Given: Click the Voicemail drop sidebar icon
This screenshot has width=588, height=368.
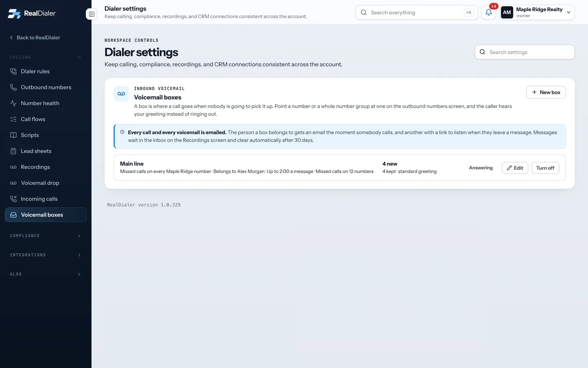Looking at the screenshot, I should pos(13,183).
